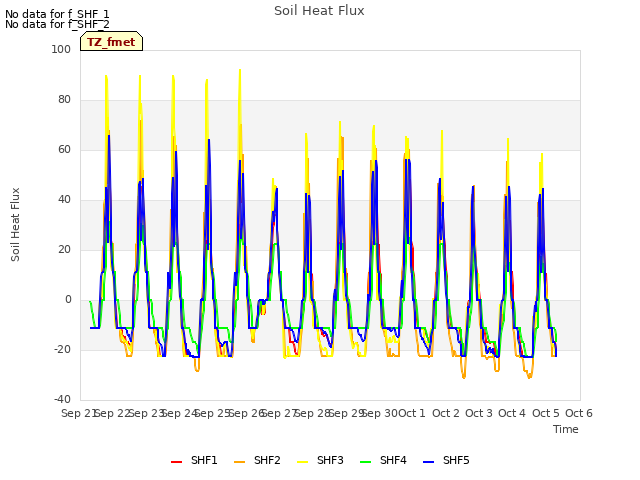Select the SHF2 legend label

[x=267, y=460]
